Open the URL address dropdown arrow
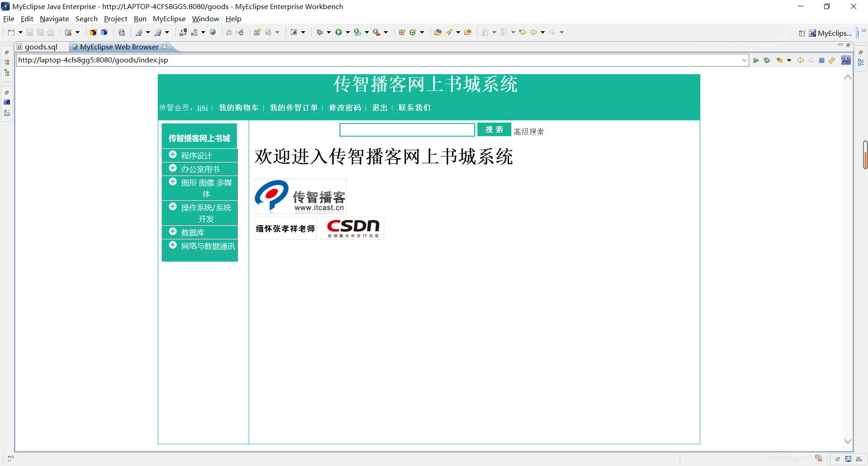Viewport: 868px width, 466px height. tap(744, 60)
